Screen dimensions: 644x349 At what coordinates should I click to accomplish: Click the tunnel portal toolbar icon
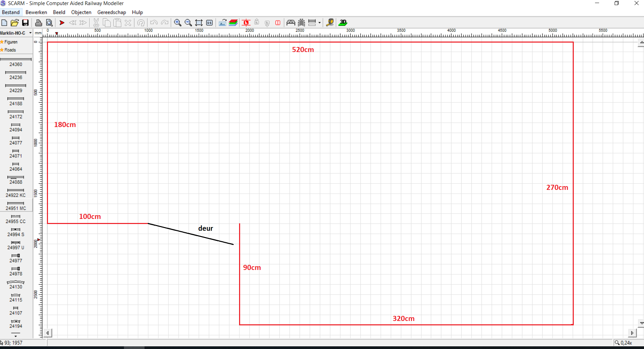click(302, 23)
